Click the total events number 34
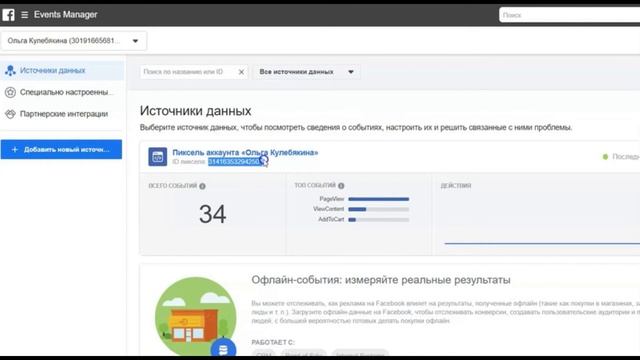 213,214
